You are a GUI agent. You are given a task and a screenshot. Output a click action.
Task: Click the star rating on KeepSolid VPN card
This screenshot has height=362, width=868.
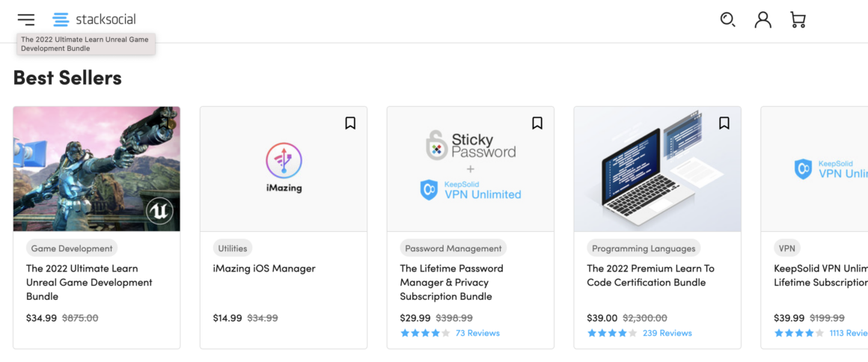pyautogui.click(x=799, y=334)
